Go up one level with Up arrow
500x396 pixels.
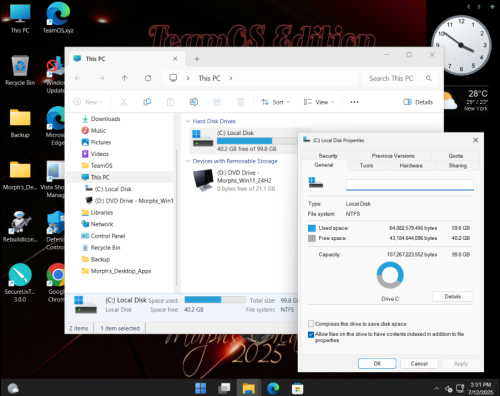(124, 78)
